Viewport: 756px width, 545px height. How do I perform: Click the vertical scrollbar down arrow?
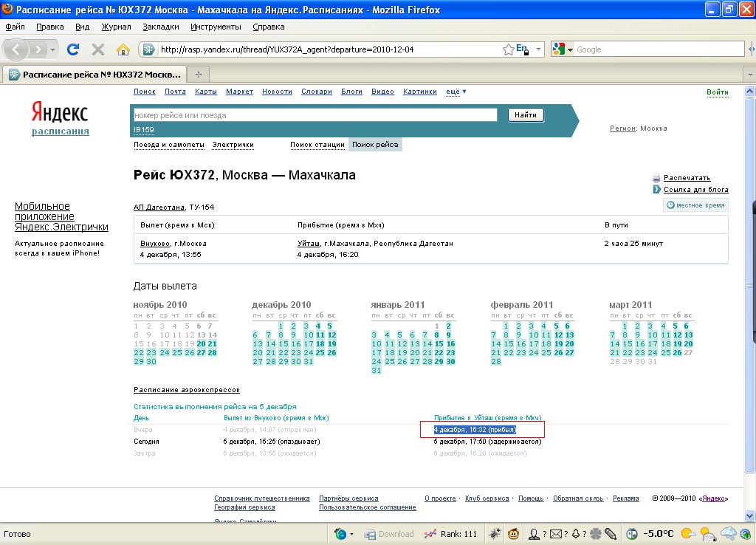tap(750, 515)
